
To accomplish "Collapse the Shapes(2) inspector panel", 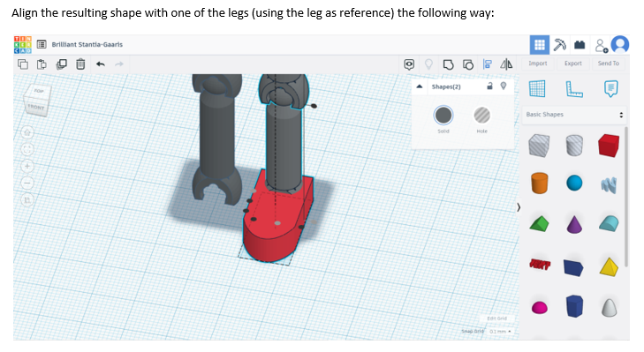I will 420,86.
